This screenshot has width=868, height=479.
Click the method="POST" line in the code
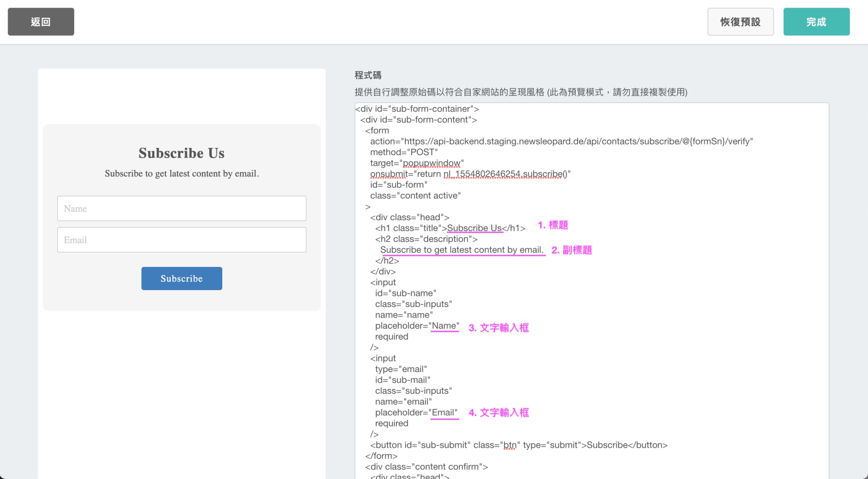point(404,152)
